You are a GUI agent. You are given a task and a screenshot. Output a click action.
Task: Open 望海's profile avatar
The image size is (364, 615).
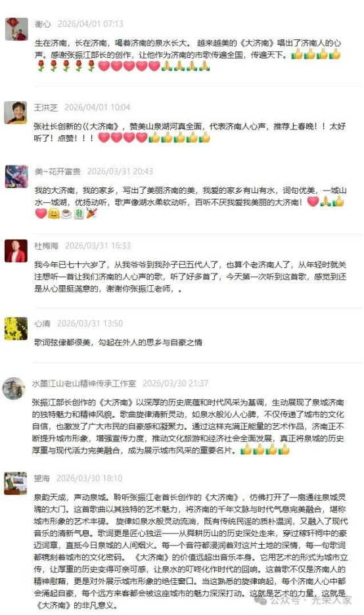[16, 483]
